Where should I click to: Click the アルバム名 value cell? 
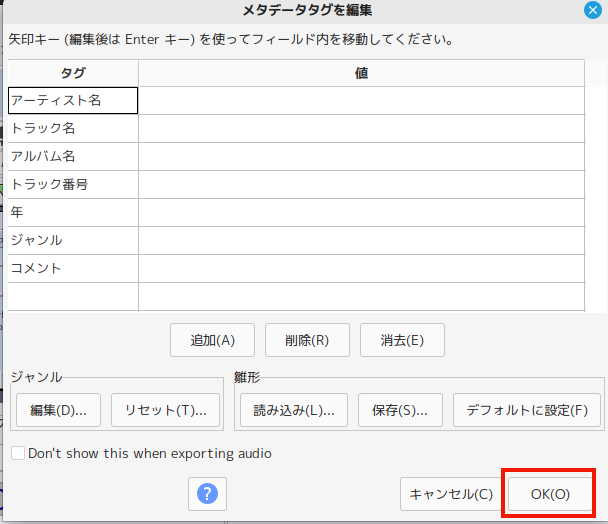tap(360, 157)
